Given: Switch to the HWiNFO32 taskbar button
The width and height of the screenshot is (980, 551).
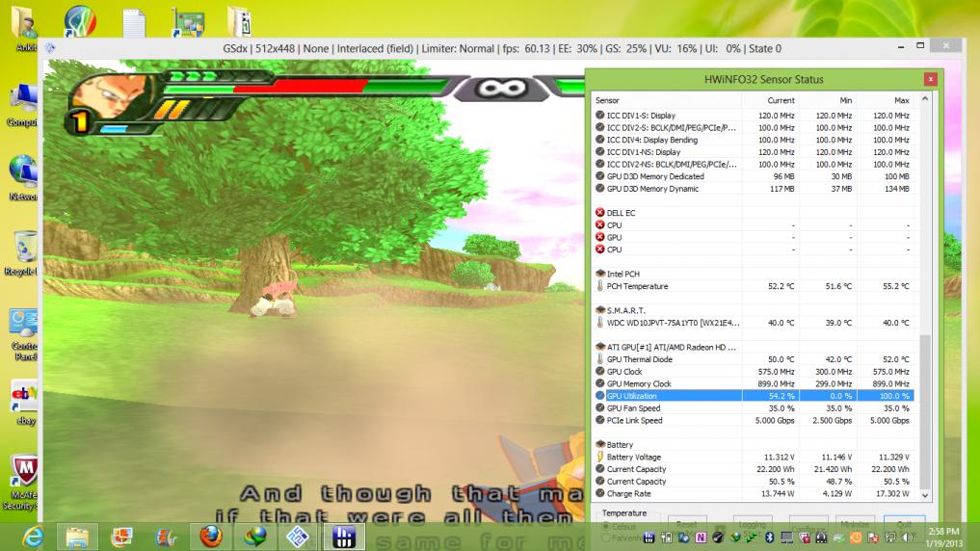Looking at the screenshot, I should pyautogui.click(x=344, y=537).
